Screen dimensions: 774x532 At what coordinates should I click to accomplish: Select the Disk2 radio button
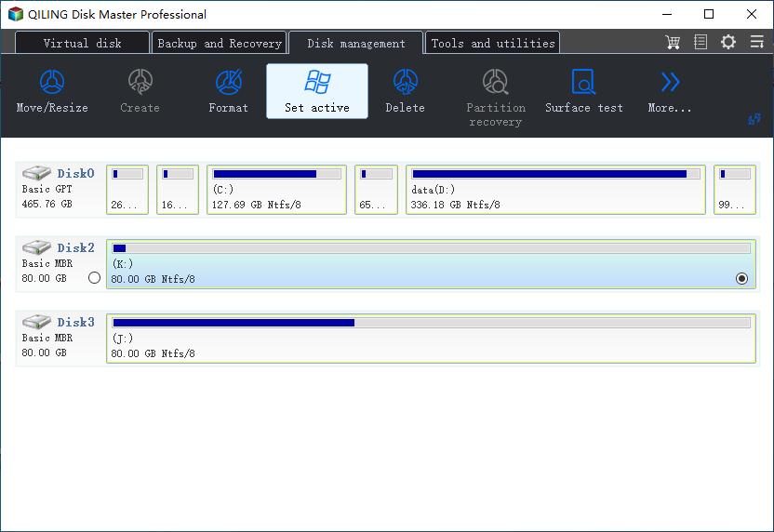[x=94, y=278]
